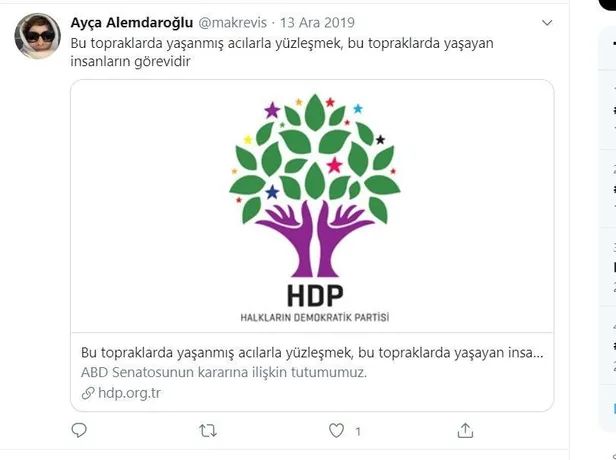Open the HDP tree logo preview image
The width and height of the screenshot is (616, 460).
(x=312, y=206)
